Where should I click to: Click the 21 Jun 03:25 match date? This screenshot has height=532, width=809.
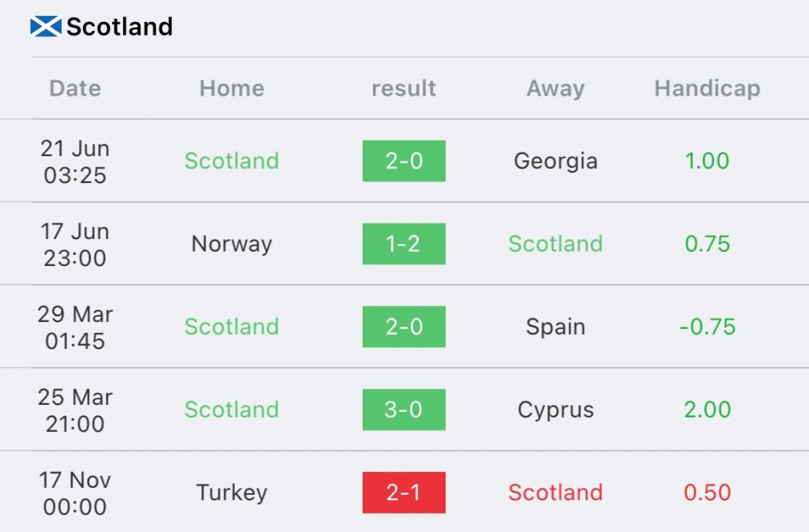pyautogui.click(x=75, y=161)
